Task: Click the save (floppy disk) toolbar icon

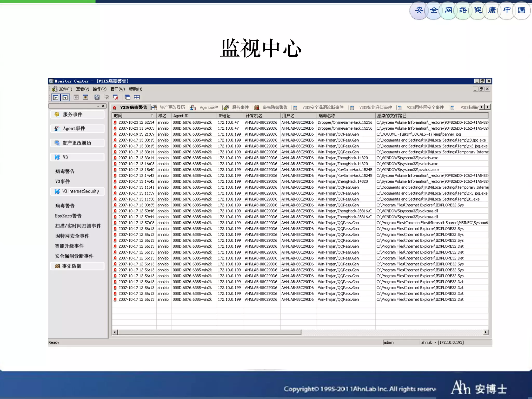Action: click(x=97, y=97)
